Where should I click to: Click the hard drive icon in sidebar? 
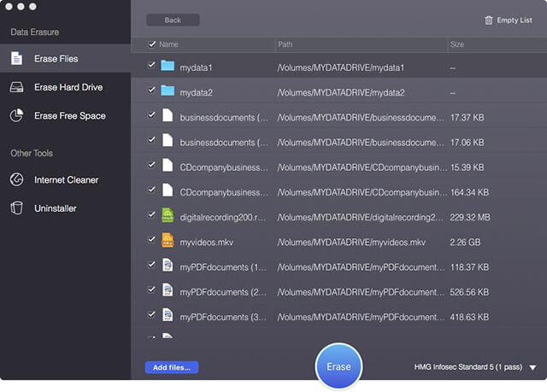coord(16,87)
